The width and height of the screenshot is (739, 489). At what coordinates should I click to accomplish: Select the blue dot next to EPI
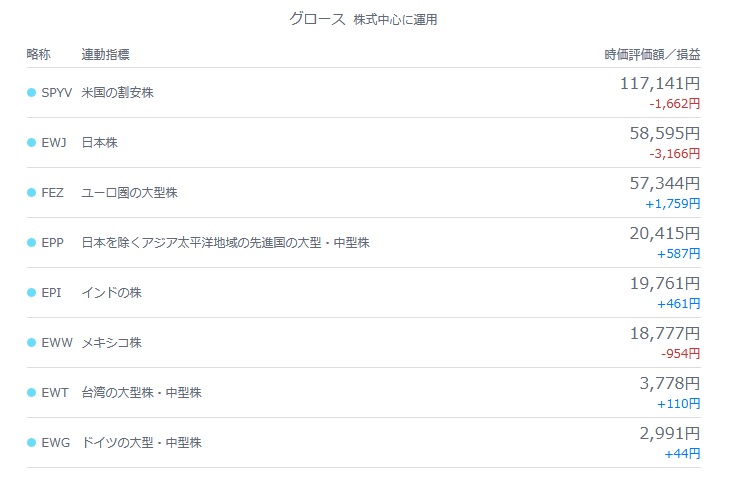click(32, 293)
